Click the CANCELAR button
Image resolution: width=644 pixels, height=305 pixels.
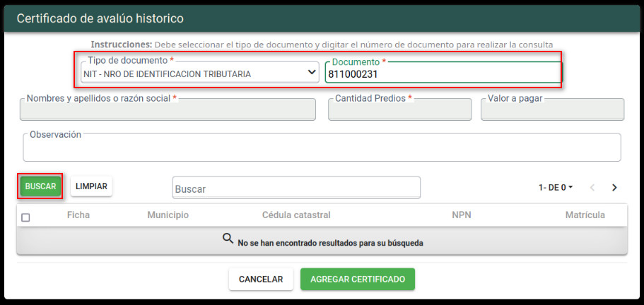261,279
